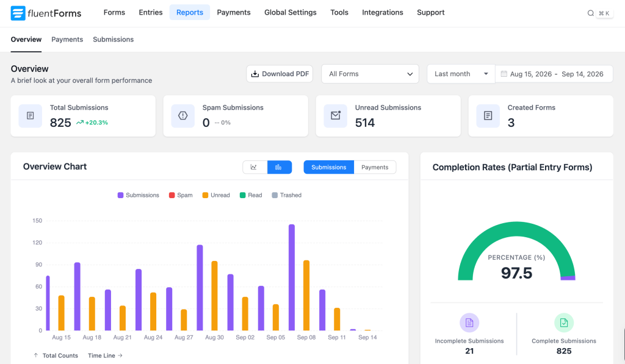Open the Reports menu
Image resolution: width=625 pixels, height=364 pixels.
point(190,12)
